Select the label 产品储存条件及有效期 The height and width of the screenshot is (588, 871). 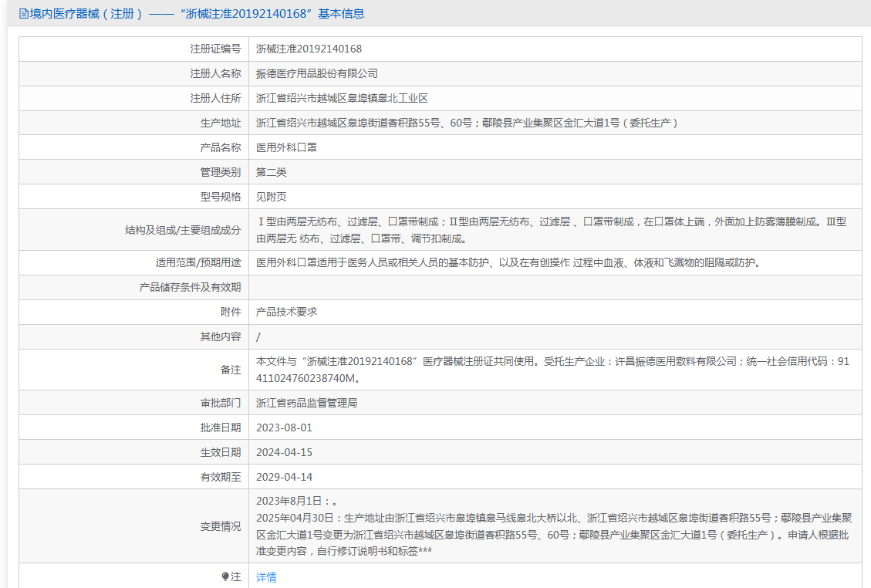(190, 287)
